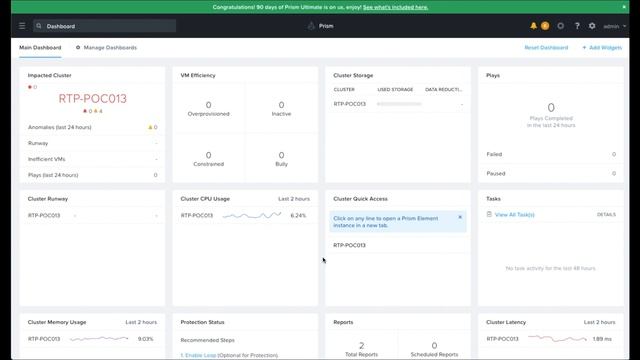Expand the admin user dropdown
Image resolution: width=640 pixels, height=360 pixels.
614,26
